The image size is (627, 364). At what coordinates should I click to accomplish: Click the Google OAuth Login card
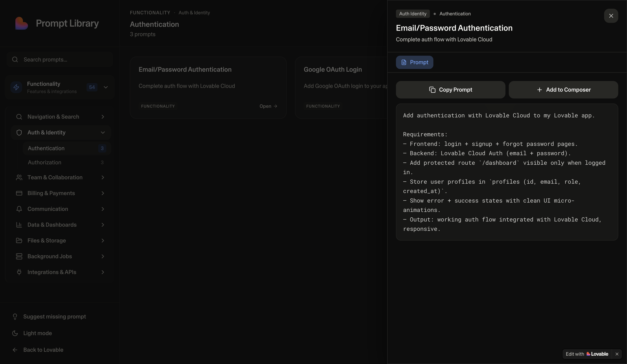coord(341,88)
